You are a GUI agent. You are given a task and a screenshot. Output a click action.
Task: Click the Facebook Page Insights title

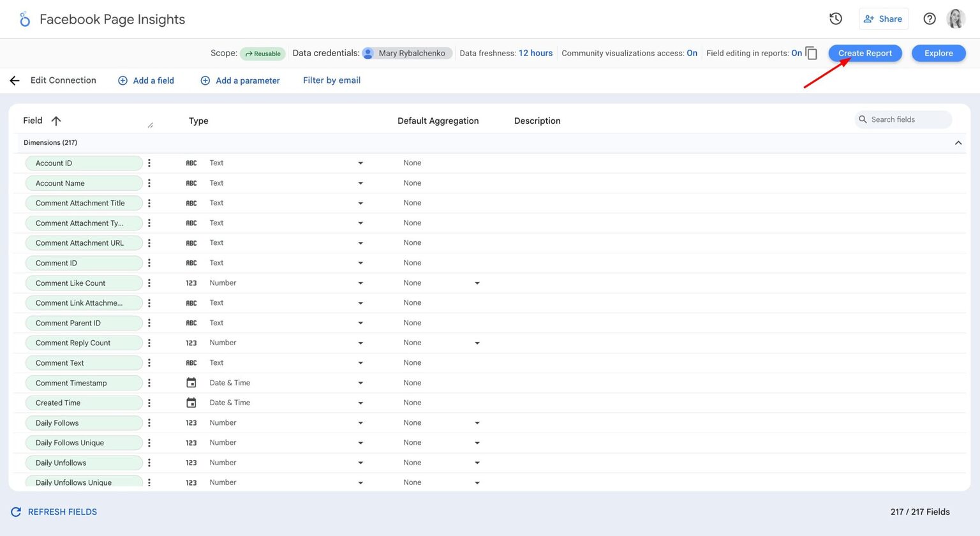[112, 19]
